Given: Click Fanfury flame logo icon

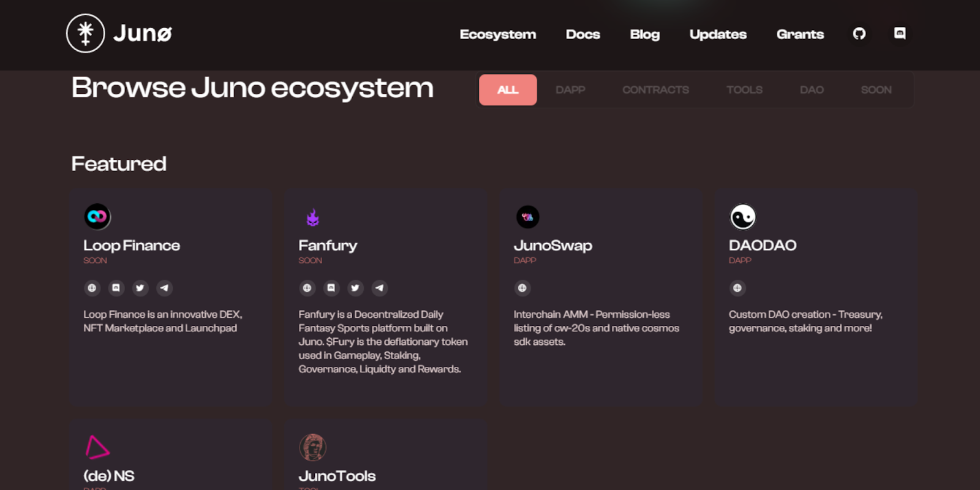Looking at the screenshot, I should click(313, 217).
